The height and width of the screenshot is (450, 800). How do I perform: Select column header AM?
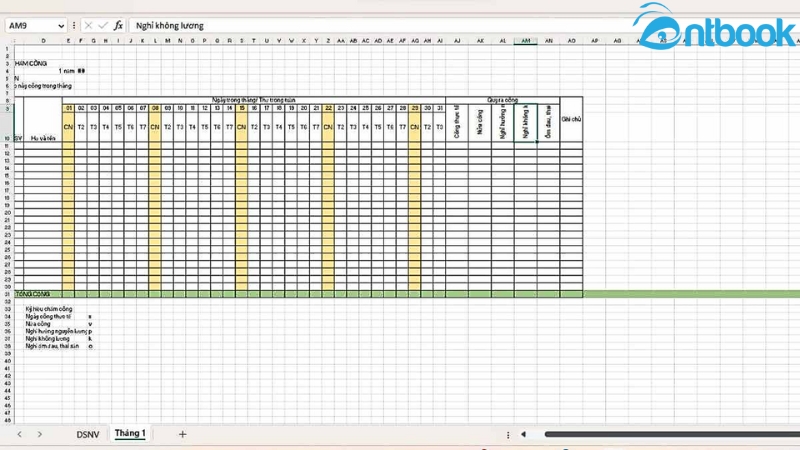click(x=526, y=41)
